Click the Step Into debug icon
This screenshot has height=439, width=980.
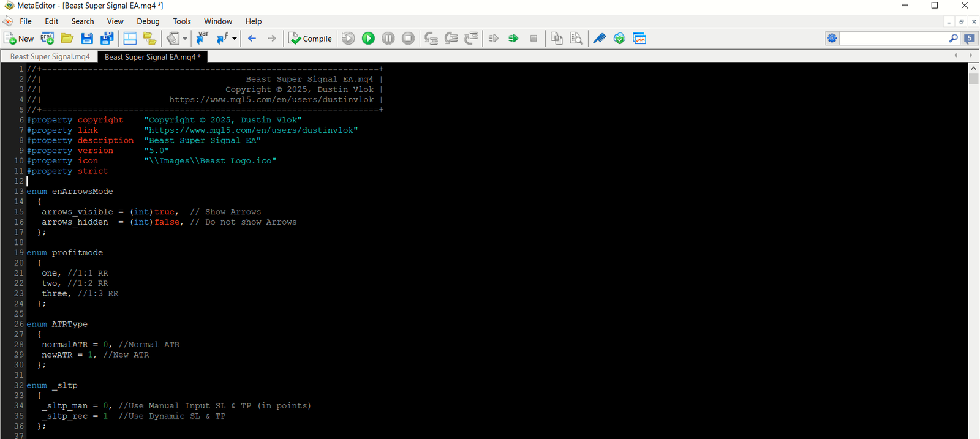click(431, 39)
